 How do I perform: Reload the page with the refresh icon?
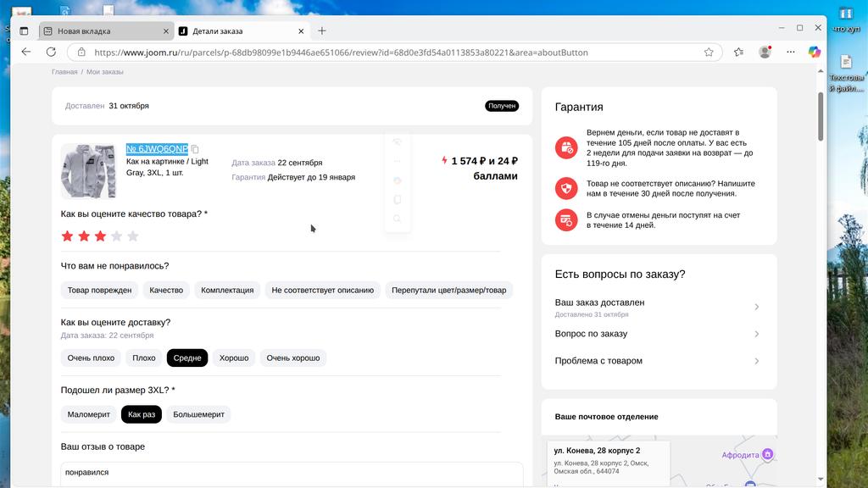coord(52,52)
